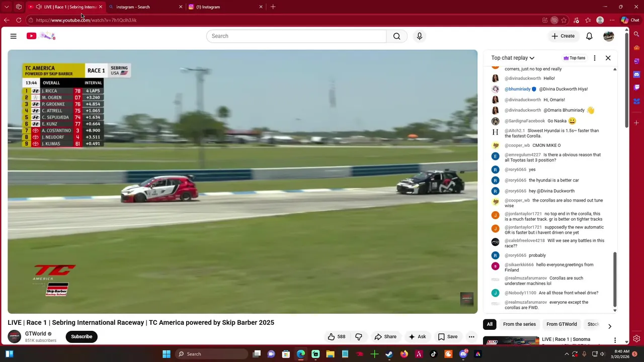This screenshot has height=362, width=644.
Task: Dislike the video with thumbs down
Action: pos(359,337)
